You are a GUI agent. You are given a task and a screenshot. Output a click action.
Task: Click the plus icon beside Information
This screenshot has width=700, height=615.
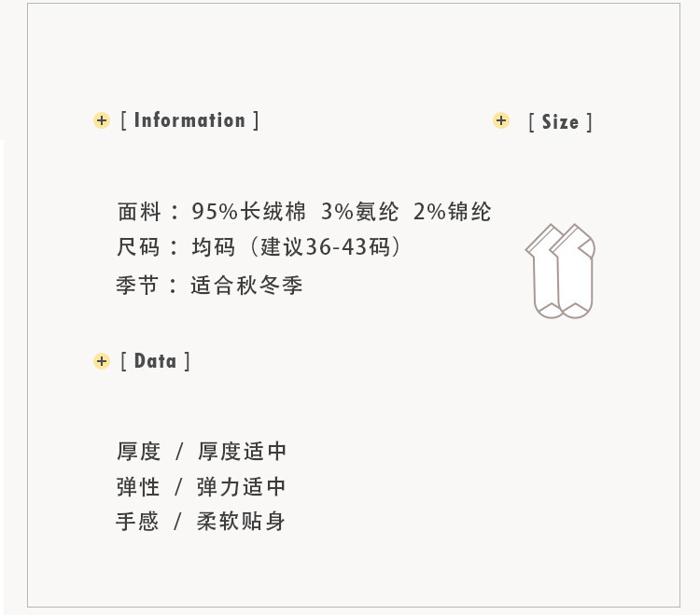(102, 120)
